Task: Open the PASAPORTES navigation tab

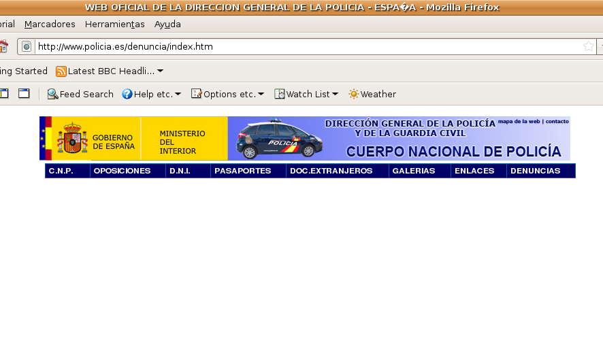Action: tap(248, 171)
